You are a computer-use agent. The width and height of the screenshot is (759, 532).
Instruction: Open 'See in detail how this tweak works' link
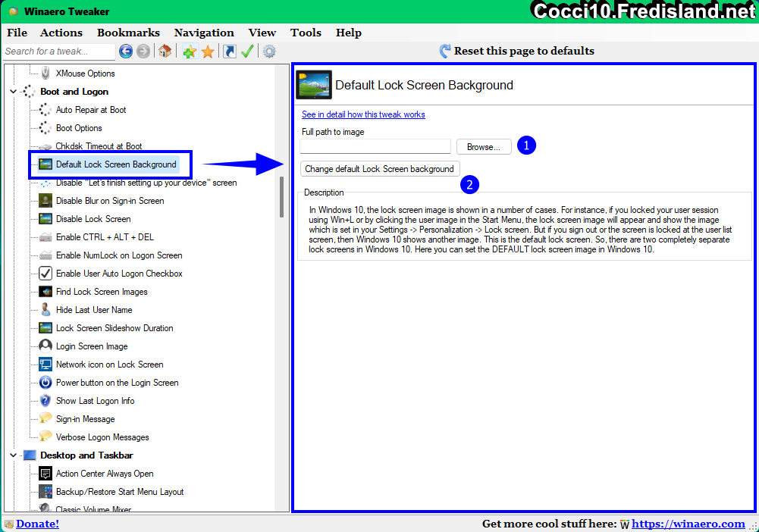point(363,114)
